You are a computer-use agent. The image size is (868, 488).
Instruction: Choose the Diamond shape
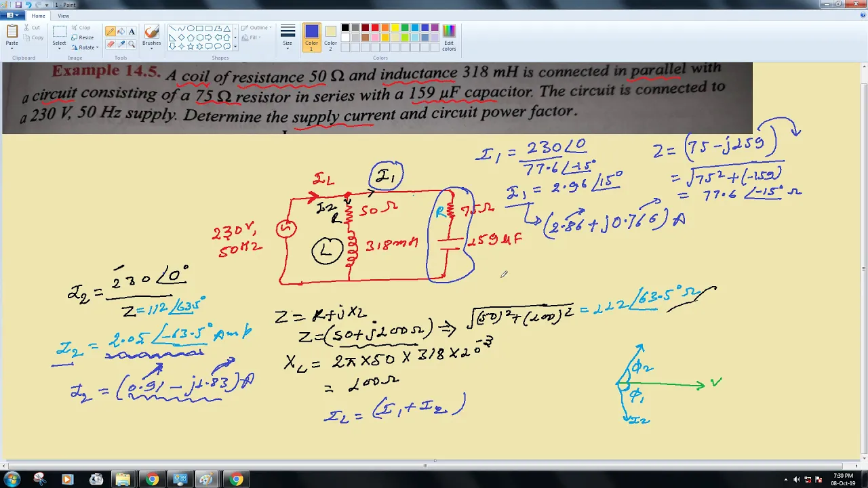(x=181, y=37)
